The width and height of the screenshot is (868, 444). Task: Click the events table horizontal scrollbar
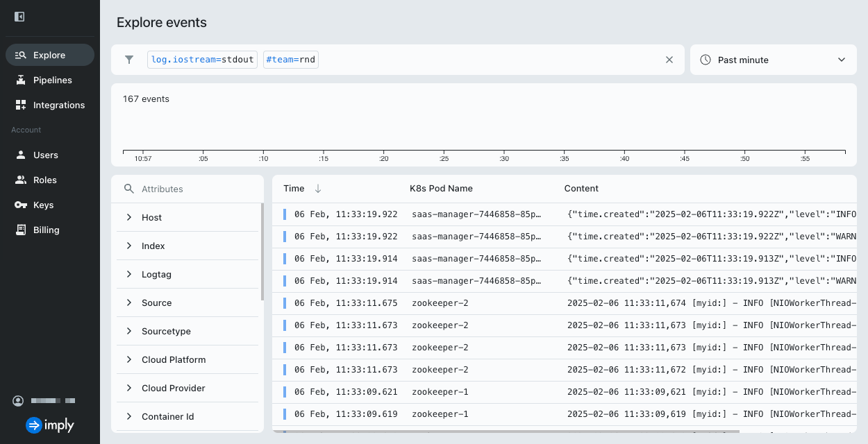coord(506,432)
